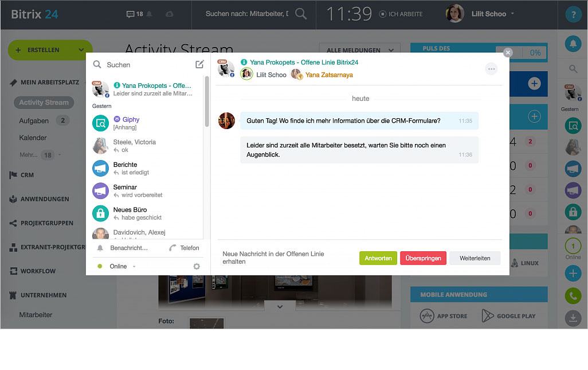The width and height of the screenshot is (588, 370).
Task: Expand the Mehr... menu items
Action: pyautogui.click(x=40, y=155)
